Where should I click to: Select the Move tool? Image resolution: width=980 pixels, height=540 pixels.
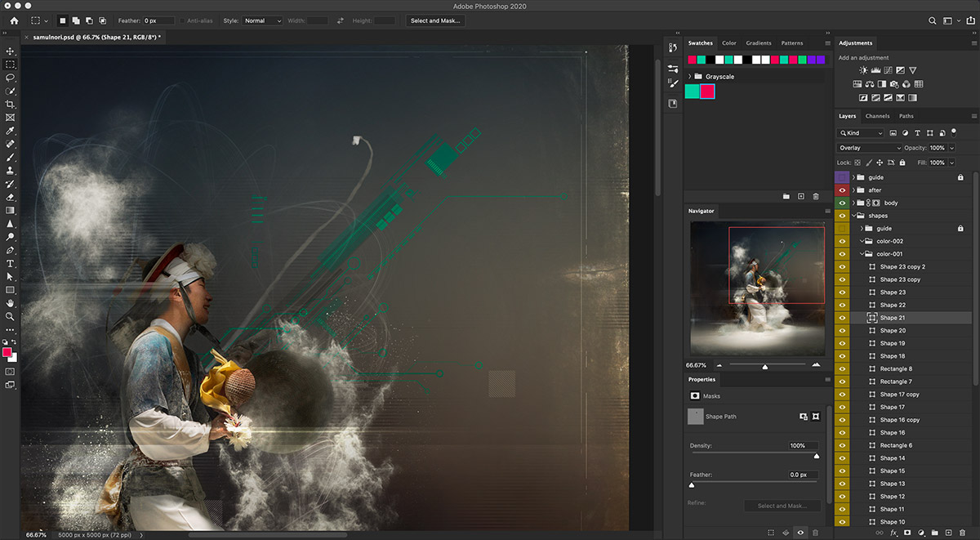[x=11, y=51]
